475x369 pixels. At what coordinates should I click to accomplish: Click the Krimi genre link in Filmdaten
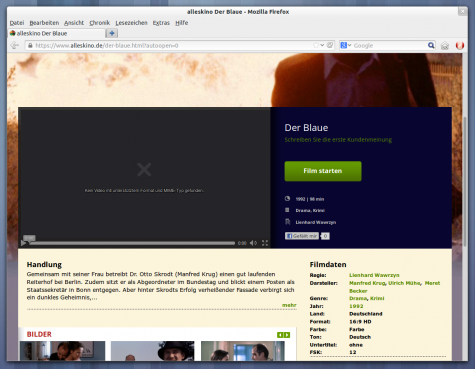tap(377, 298)
